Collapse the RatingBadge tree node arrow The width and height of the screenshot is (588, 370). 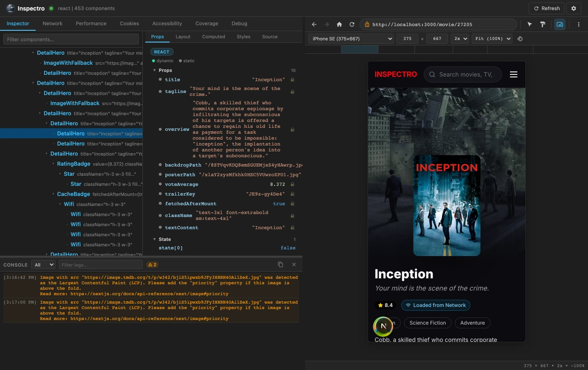53,164
